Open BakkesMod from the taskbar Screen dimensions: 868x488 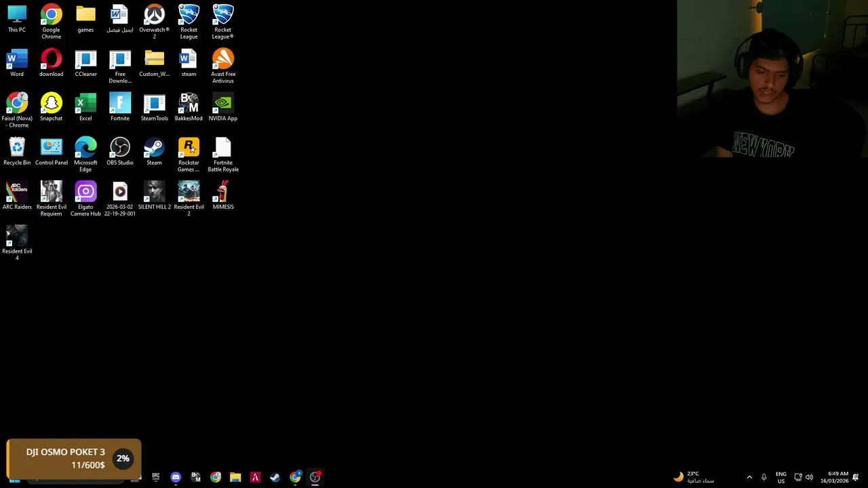[195, 477]
